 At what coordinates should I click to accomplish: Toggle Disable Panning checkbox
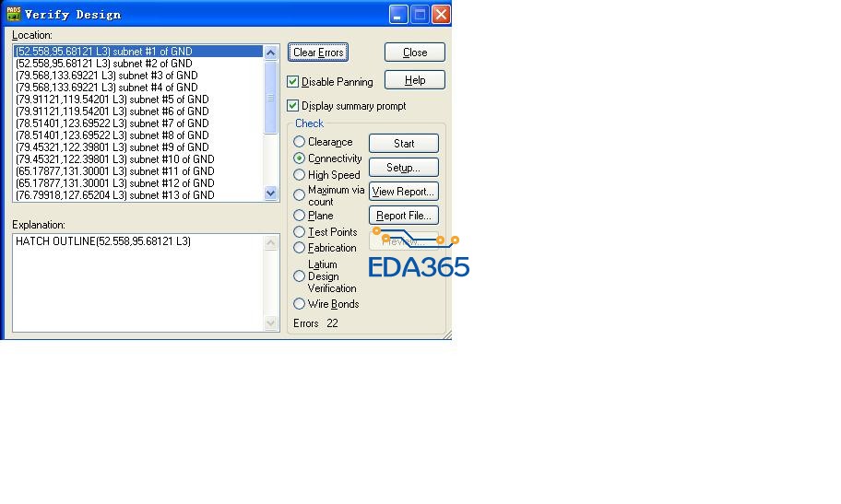click(x=293, y=81)
